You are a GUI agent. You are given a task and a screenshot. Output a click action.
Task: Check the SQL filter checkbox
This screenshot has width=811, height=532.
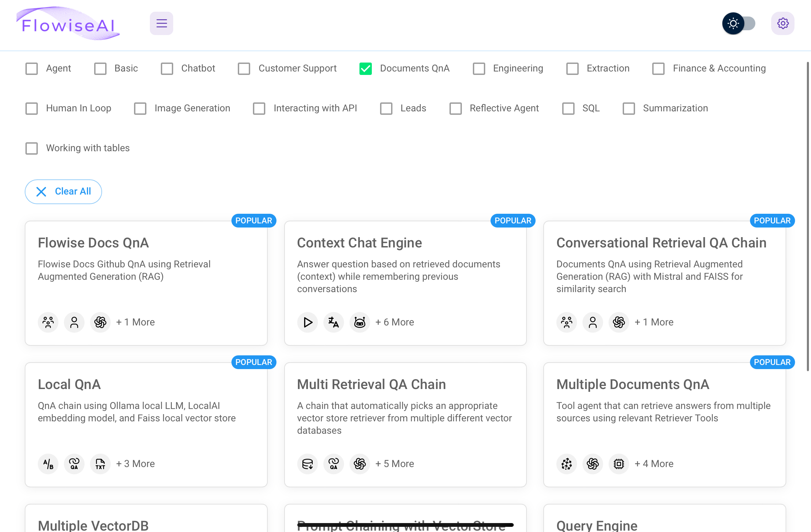pyautogui.click(x=568, y=108)
